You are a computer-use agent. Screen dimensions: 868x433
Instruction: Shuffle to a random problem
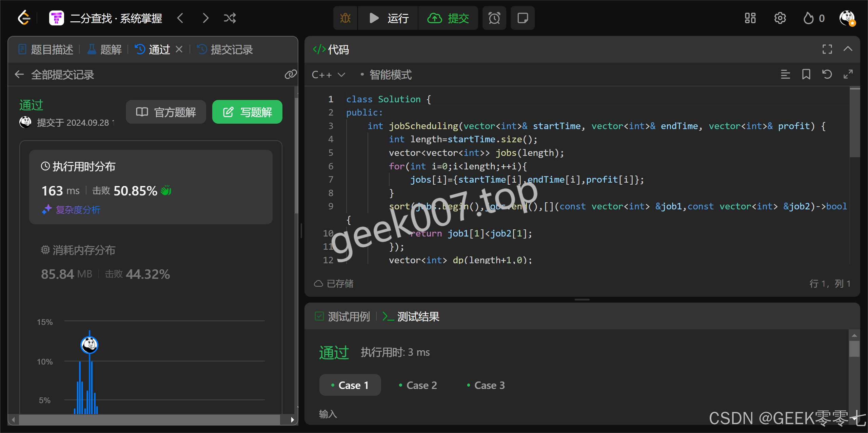(230, 18)
